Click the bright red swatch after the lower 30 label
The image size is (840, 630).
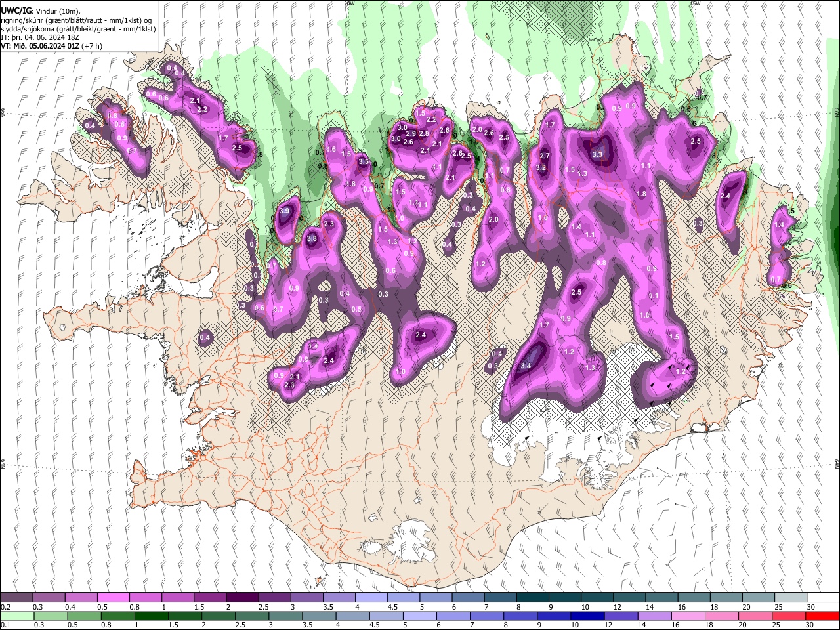pyautogui.click(x=822, y=616)
